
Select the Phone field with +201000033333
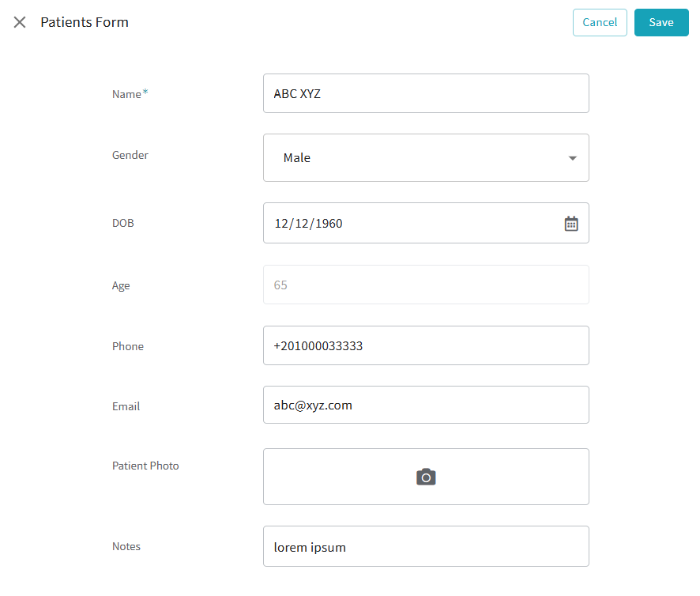[426, 345]
